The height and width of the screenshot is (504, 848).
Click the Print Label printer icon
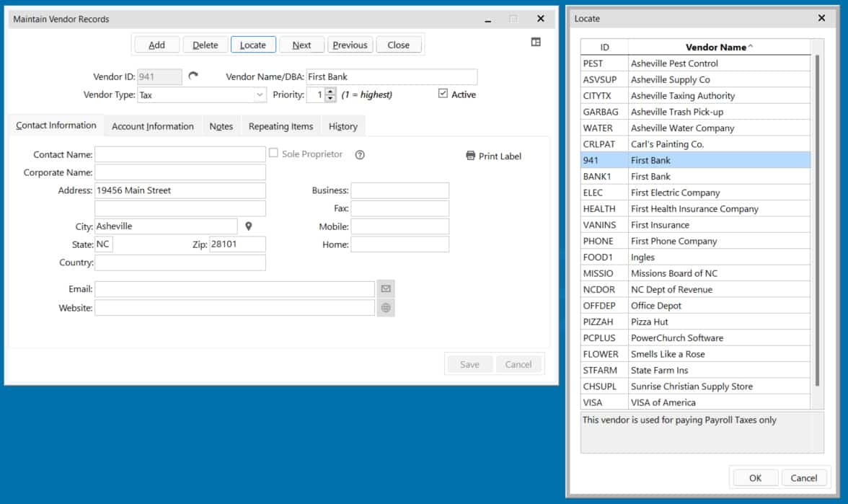pyautogui.click(x=470, y=156)
